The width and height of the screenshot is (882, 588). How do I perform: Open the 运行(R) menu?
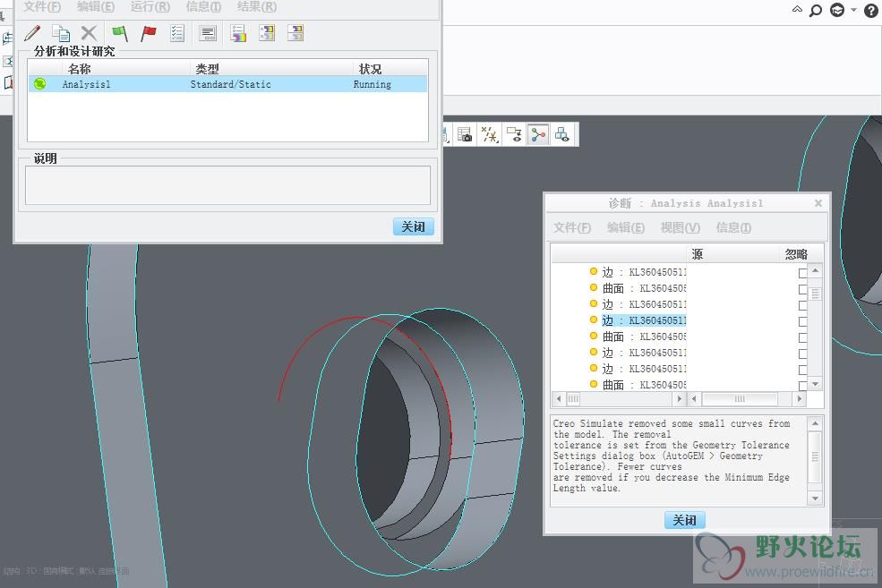point(150,7)
